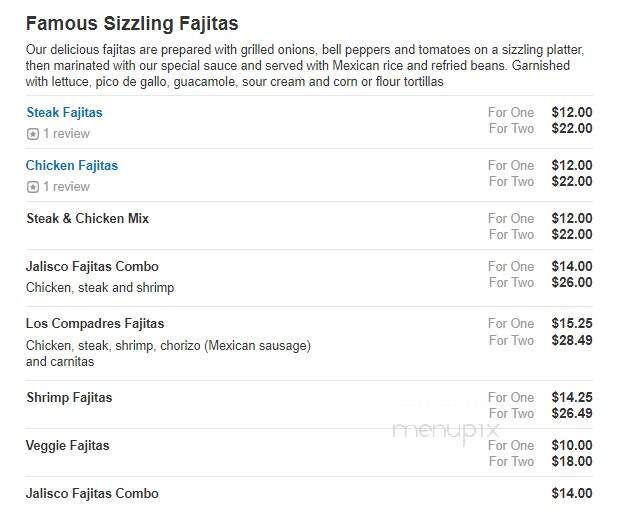The width and height of the screenshot is (625, 513).
Task: Click the menupix watermark logo
Action: coord(446,431)
